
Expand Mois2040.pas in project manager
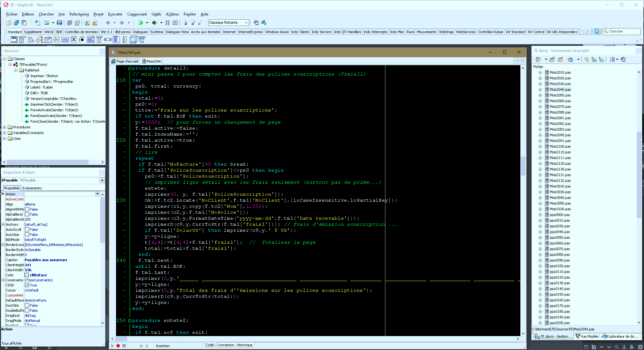click(x=540, y=89)
